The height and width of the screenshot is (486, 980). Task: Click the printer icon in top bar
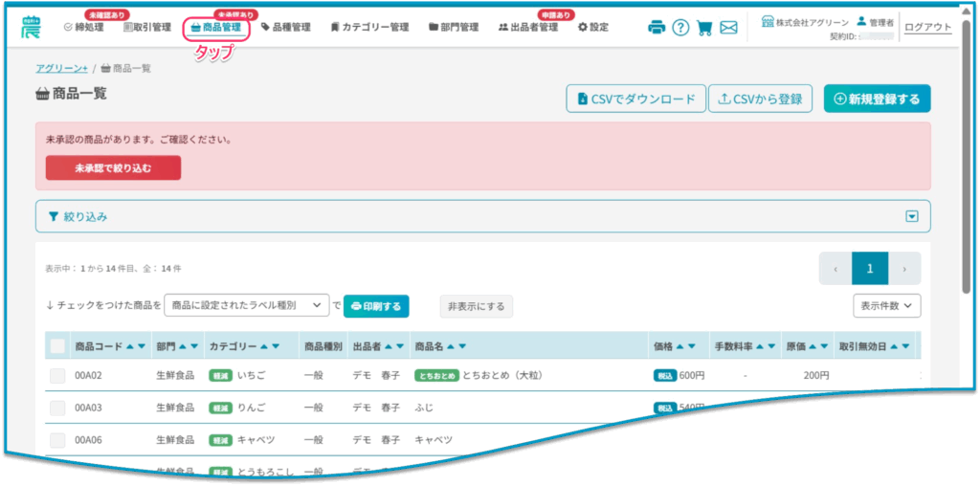[657, 28]
